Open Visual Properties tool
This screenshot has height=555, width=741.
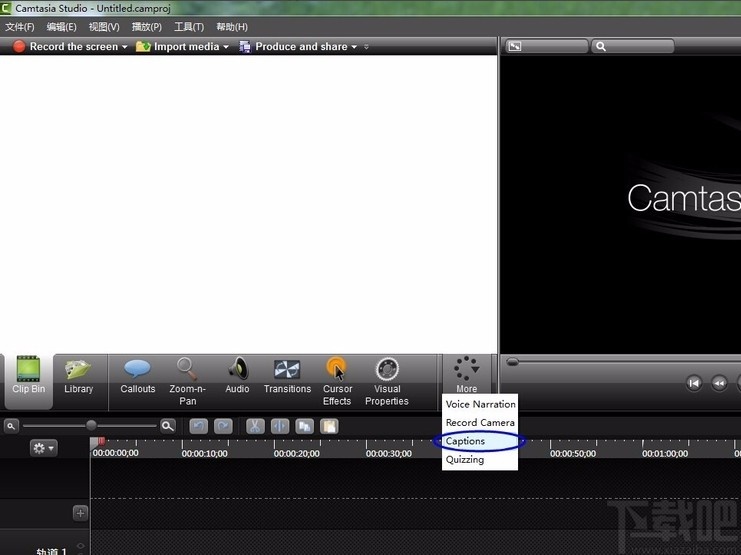387,382
